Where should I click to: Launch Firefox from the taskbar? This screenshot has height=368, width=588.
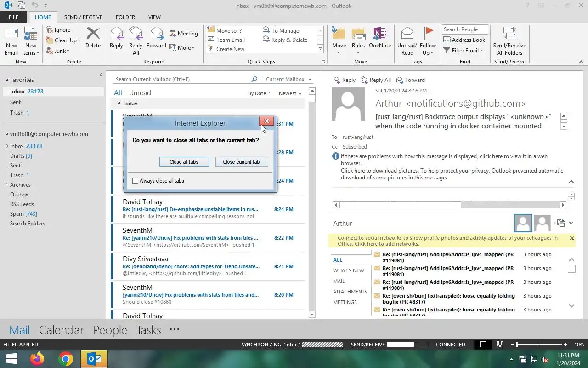pos(37,358)
